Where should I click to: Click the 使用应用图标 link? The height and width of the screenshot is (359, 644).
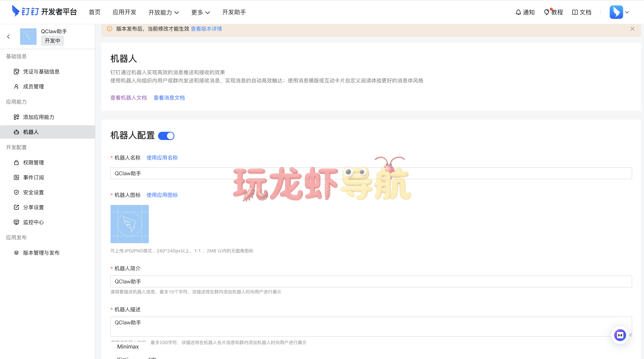point(162,195)
